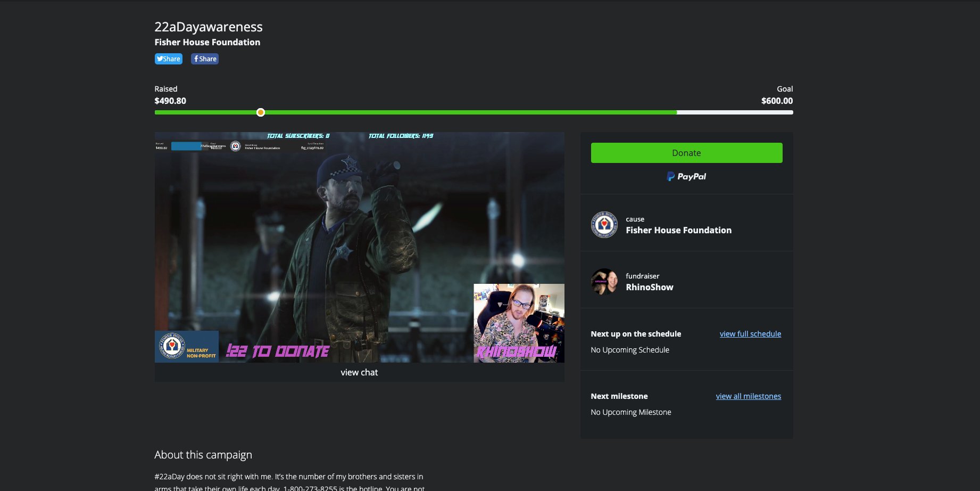This screenshot has width=980, height=491.
Task: Click the Military Non-Profit badge in stream
Action: pos(187,347)
